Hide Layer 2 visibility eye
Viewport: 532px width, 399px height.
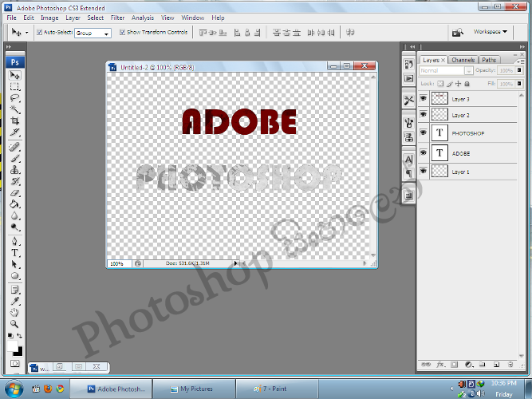click(424, 114)
